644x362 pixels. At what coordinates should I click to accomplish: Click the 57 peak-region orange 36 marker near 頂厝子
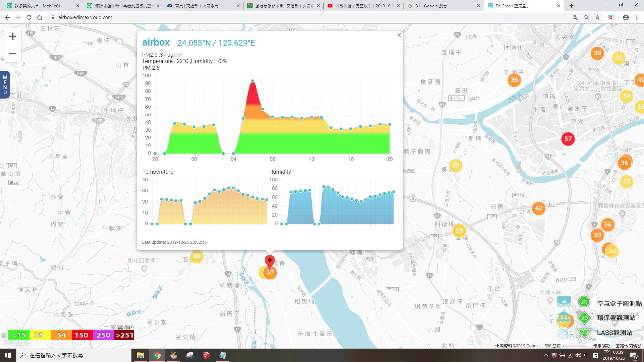point(514,80)
